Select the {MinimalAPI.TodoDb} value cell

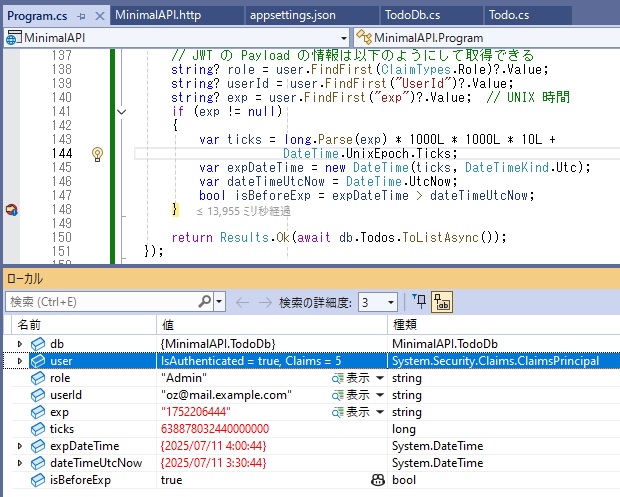[x=218, y=344]
